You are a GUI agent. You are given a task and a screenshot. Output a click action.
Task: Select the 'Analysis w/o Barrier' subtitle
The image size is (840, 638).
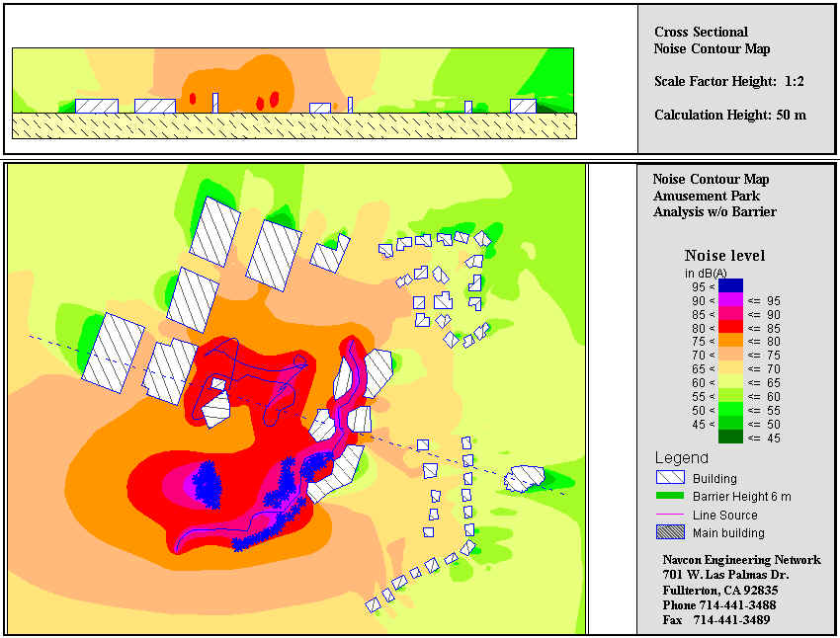pos(714,211)
